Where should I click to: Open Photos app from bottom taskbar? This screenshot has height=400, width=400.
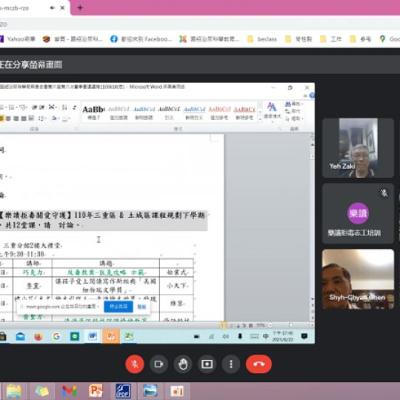point(150,391)
